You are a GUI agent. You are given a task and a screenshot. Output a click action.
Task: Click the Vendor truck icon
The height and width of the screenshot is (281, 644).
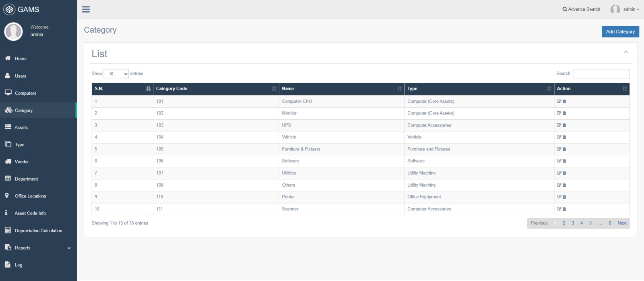click(x=8, y=161)
